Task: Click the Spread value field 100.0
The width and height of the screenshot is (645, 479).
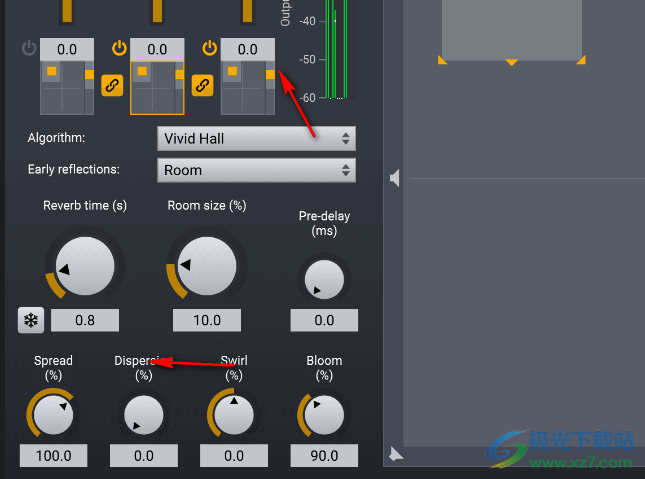Action: click(x=53, y=456)
